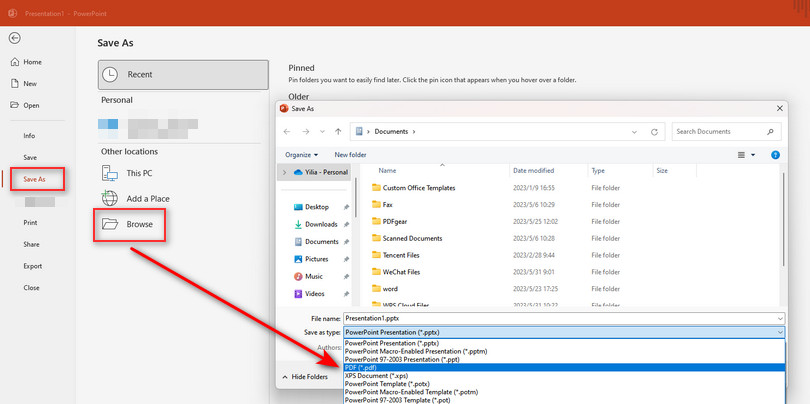This screenshot has height=404, width=810.
Task: Select Save As in the sidebar
Action: point(35,179)
